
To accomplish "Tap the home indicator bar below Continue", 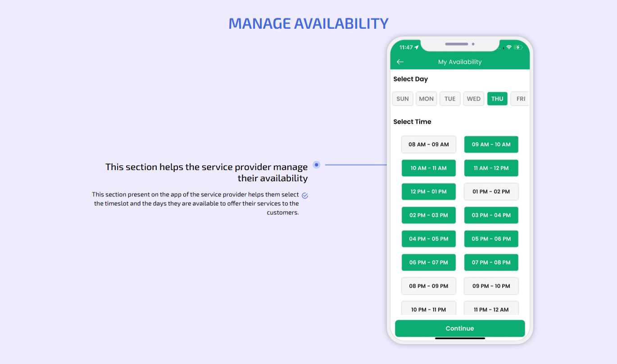I will 460,338.
